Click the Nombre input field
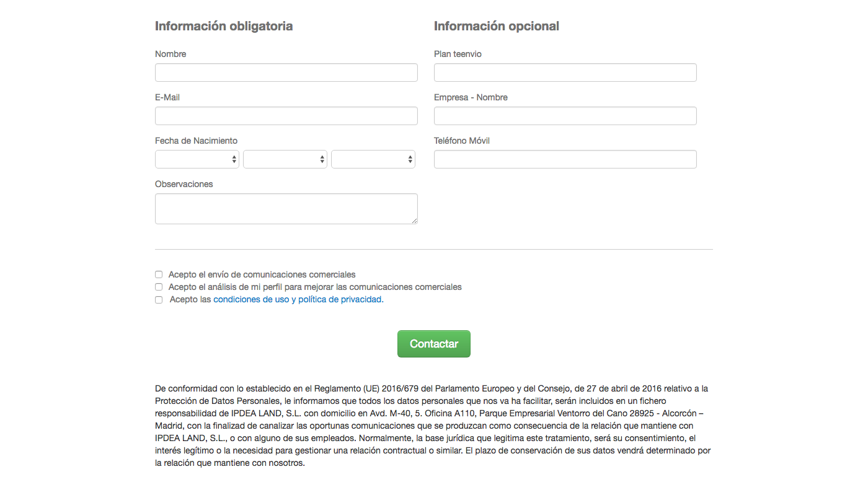This screenshot has width=868, height=482. pos(286,72)
